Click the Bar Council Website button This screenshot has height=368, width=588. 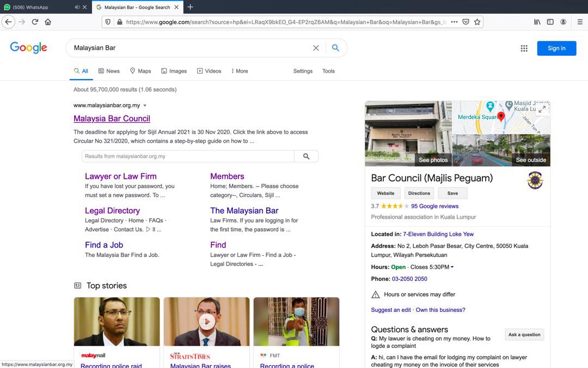(385, 193)
